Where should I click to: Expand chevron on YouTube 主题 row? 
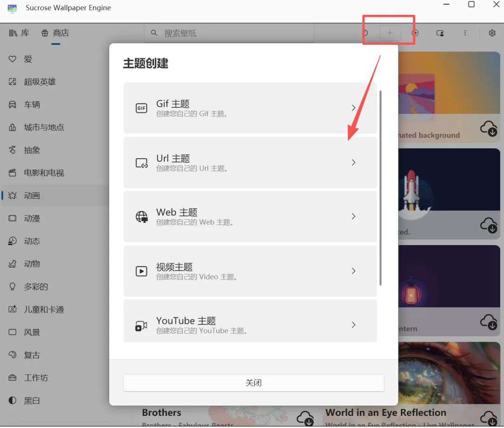point(354,325)
